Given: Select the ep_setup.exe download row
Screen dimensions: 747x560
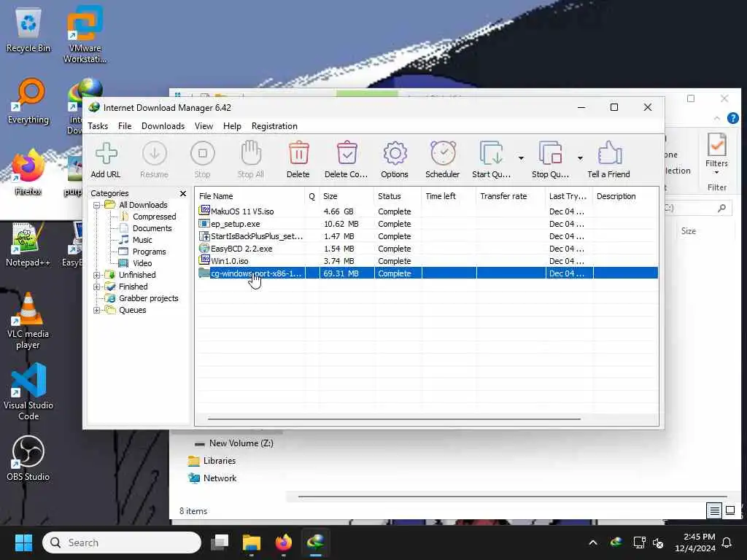Looking at the screenshot, I should 427,224.
